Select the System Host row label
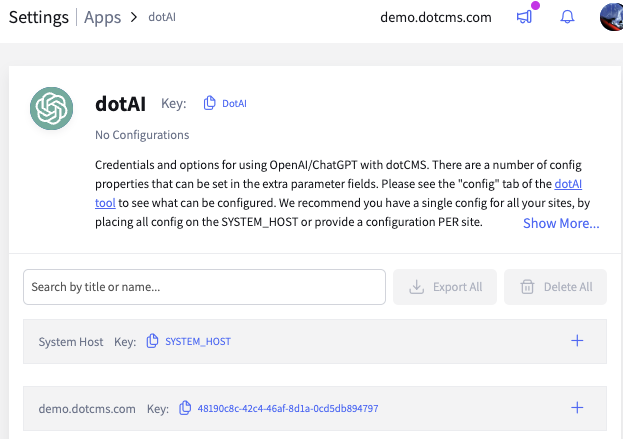623x439 pixels. (71, 342)
